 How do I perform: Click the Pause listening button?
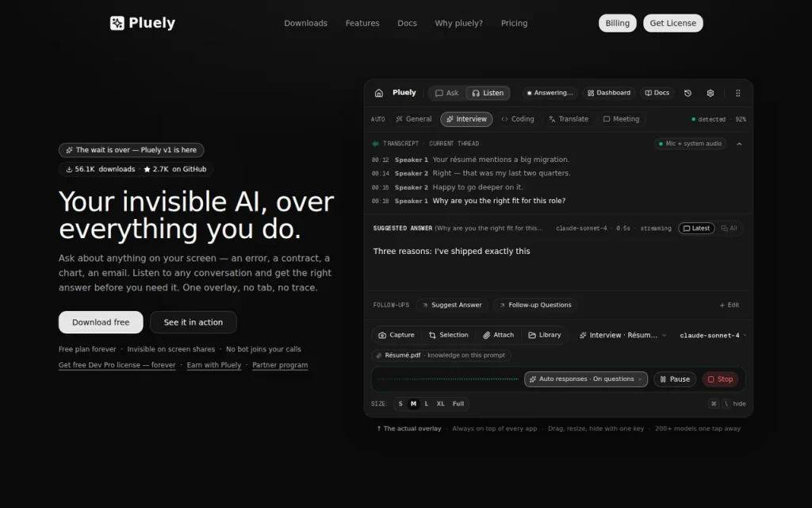(x=675, y=379)
